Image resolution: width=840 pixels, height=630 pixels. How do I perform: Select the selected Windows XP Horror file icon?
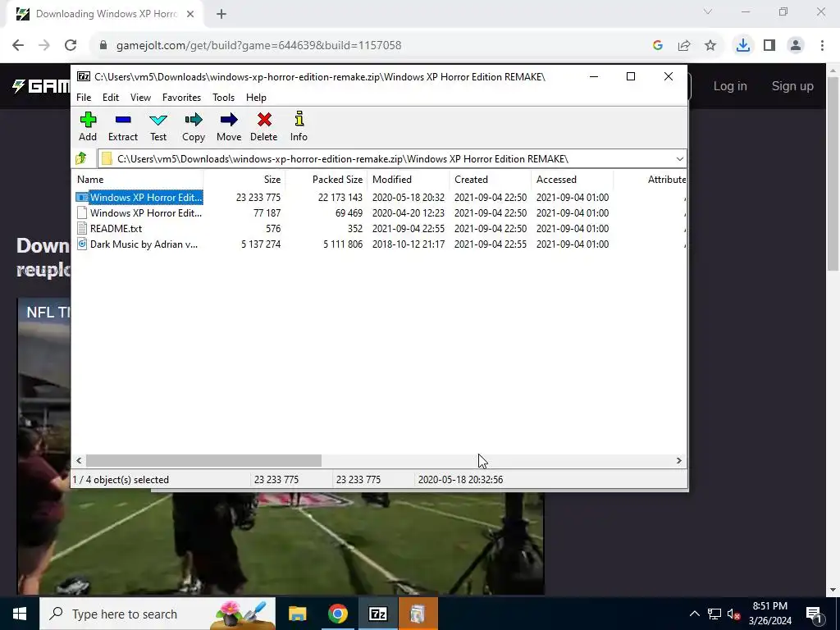[x=82, y=197]
